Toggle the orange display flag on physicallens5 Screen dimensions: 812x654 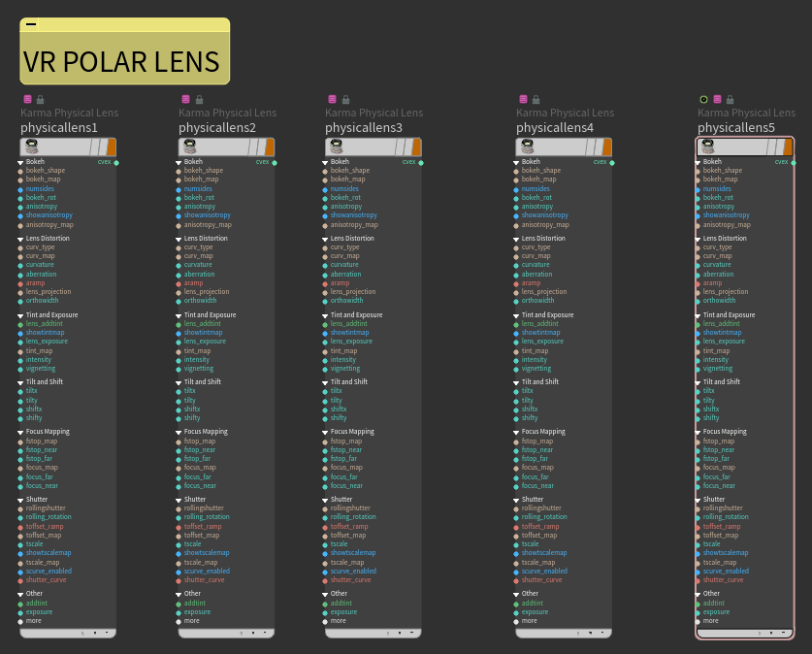point(789,147)
